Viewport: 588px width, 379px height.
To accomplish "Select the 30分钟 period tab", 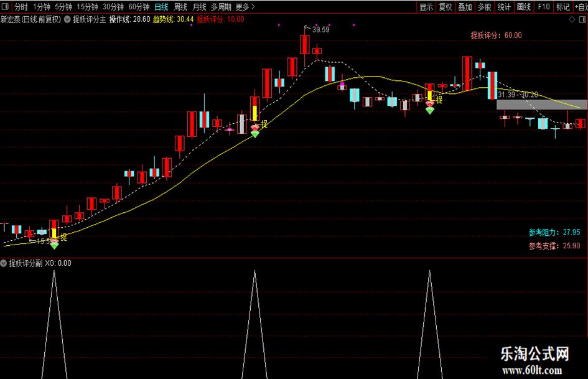I will click(113, 7).
